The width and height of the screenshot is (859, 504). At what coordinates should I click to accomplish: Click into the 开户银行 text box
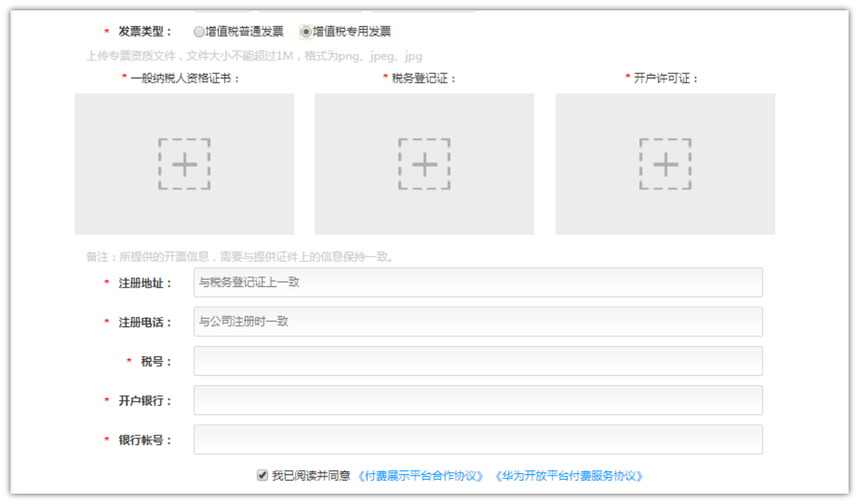[478, 401]
